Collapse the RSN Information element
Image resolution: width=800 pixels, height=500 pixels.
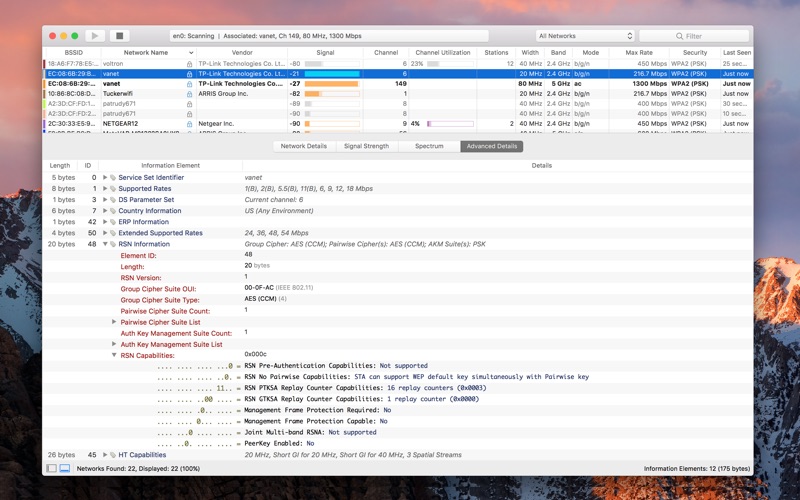[105, 244]
